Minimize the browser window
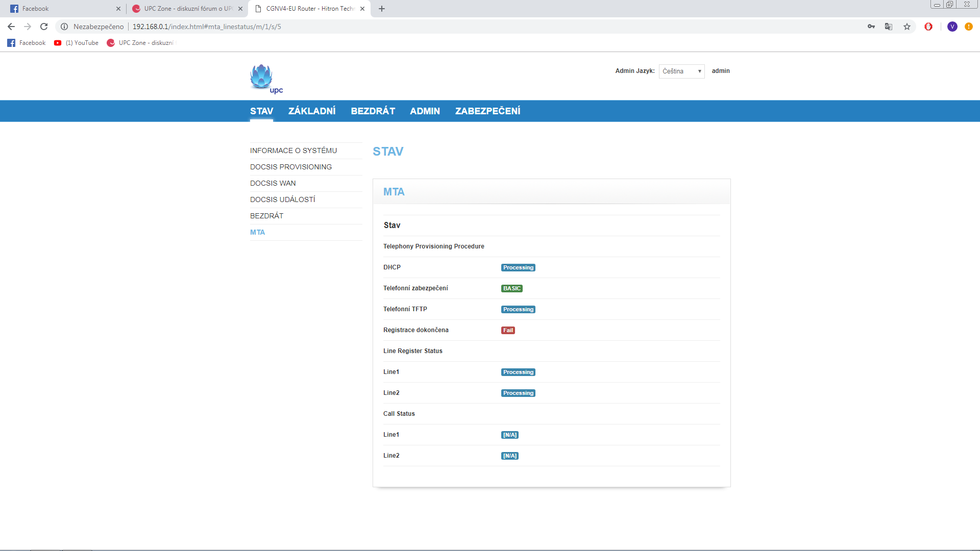980x551 pixels. [x=937, y=5]
